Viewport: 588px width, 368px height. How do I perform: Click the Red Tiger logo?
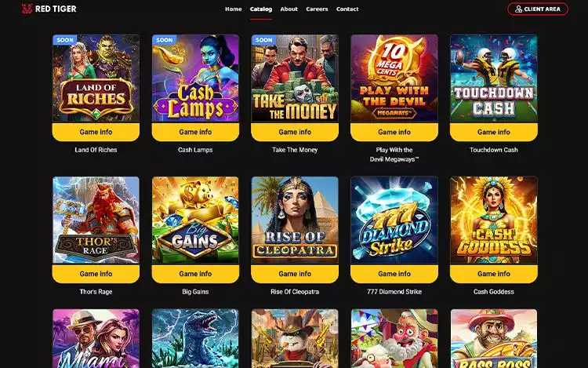pos(49,9)
